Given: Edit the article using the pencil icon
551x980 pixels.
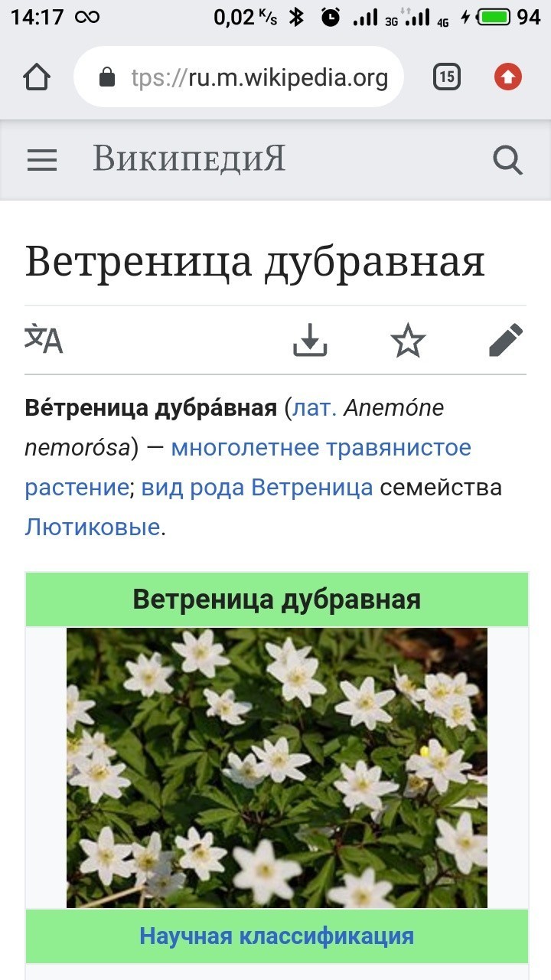Looking at the screenshot, I should (x=506, y=340).
